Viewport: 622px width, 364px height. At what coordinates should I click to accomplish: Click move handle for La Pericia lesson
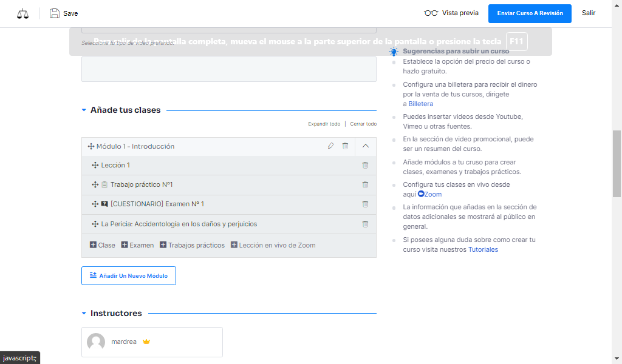pos(95,224)
